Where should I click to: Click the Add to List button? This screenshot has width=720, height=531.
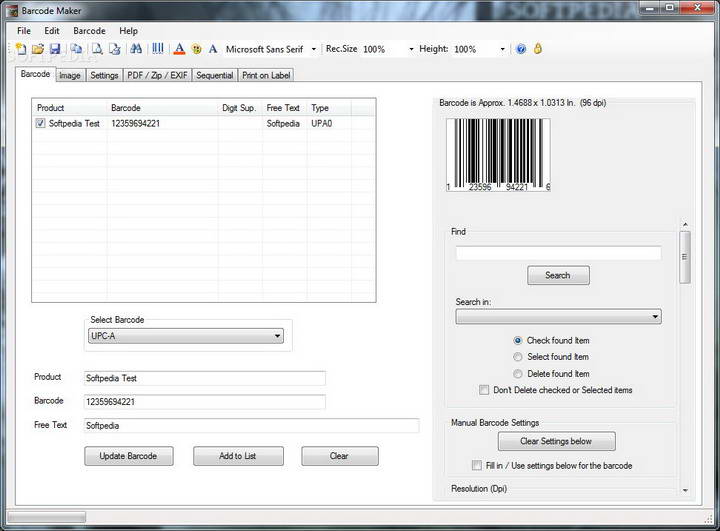(238, 456)
